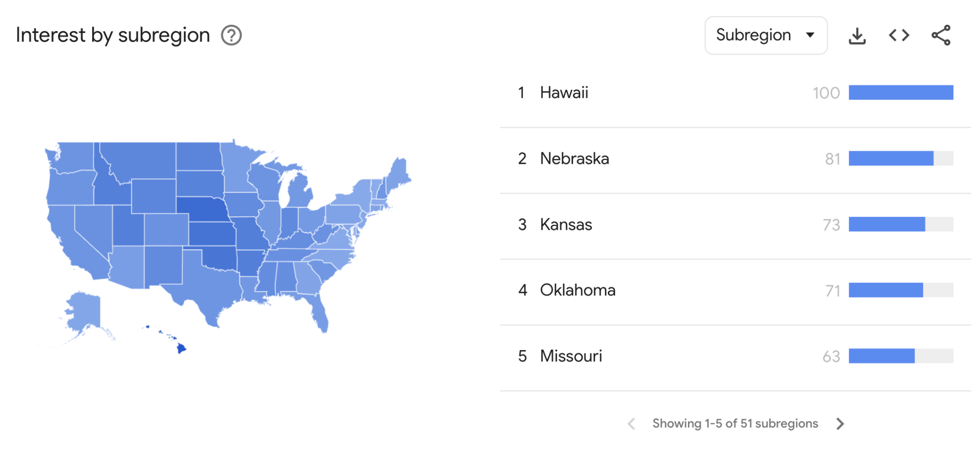Select Nebraska in the ranking list
The height and width of the screenshot is (450, 980).
pos(574,159)
